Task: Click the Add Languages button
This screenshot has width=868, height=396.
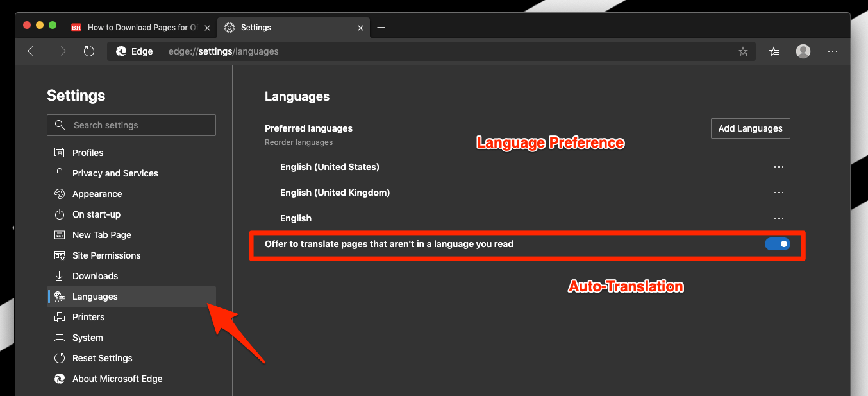Action: pyautogui.click(x=750, y=128)
